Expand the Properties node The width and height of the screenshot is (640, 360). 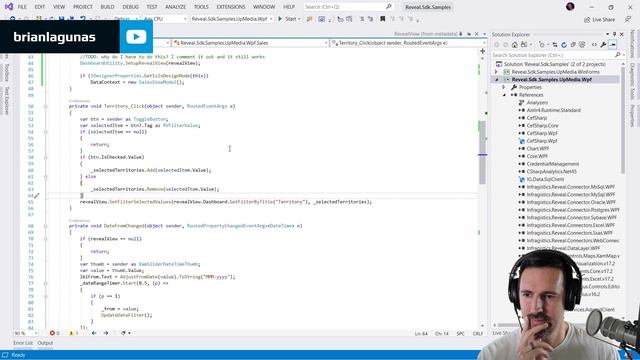[504, 87]
